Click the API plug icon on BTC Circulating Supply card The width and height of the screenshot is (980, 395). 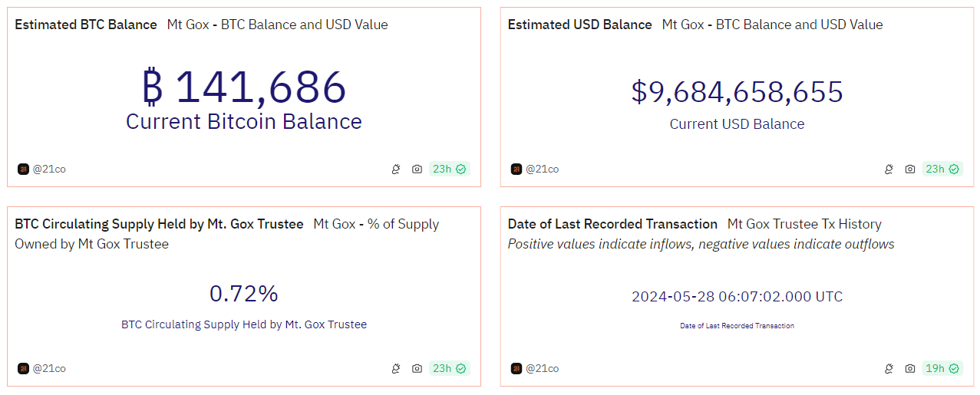coord(396,368)
